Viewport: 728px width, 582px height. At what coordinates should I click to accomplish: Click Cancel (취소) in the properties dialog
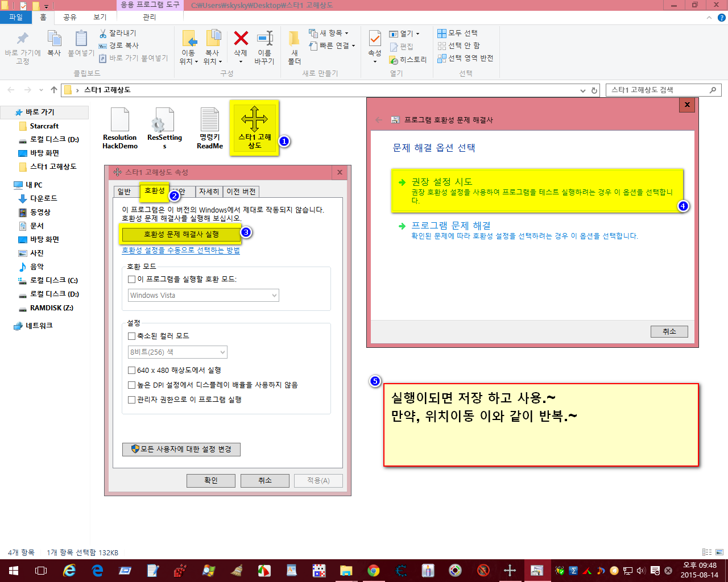pyautogui.click(x=265, y=480)
